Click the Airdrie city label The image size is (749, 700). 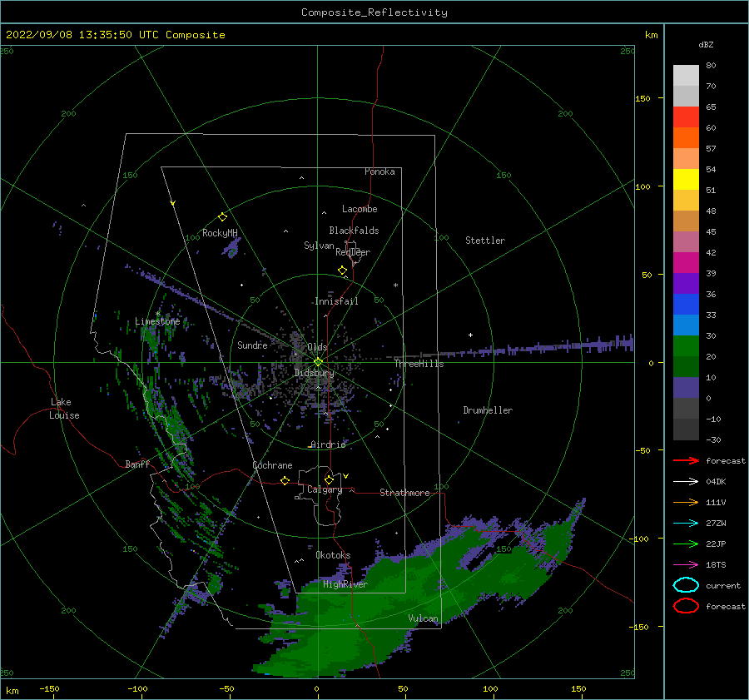tap(328, 444)
